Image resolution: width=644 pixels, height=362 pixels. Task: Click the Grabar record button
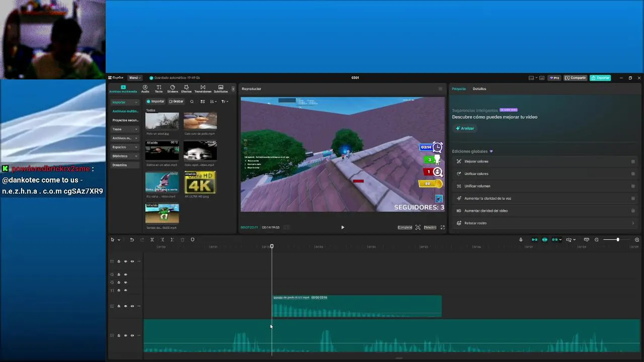(176, 102)
